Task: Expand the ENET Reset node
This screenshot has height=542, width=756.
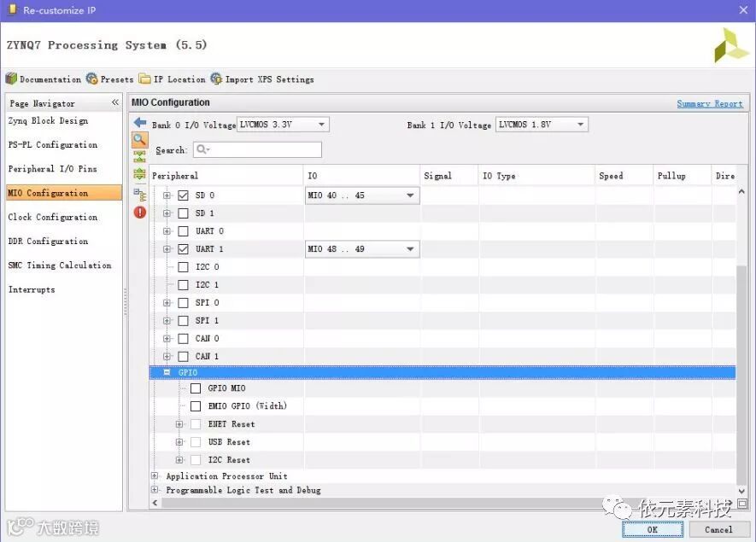Action: (x=179, y=424)
